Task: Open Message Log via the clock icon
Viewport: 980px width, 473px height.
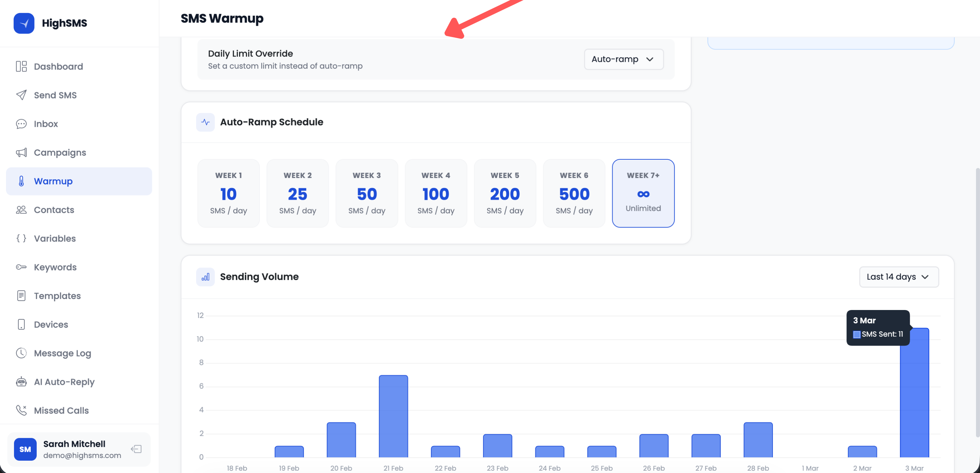Action: [x=21, y=353]
